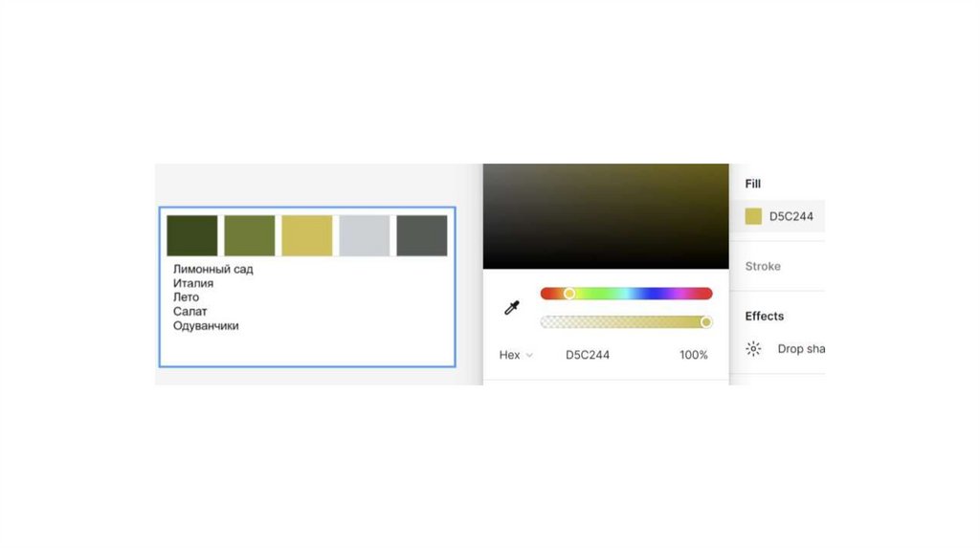The image size is (980, 549).
Task: Pick the eyedropper tool
Action: click(x=512, y=307)
